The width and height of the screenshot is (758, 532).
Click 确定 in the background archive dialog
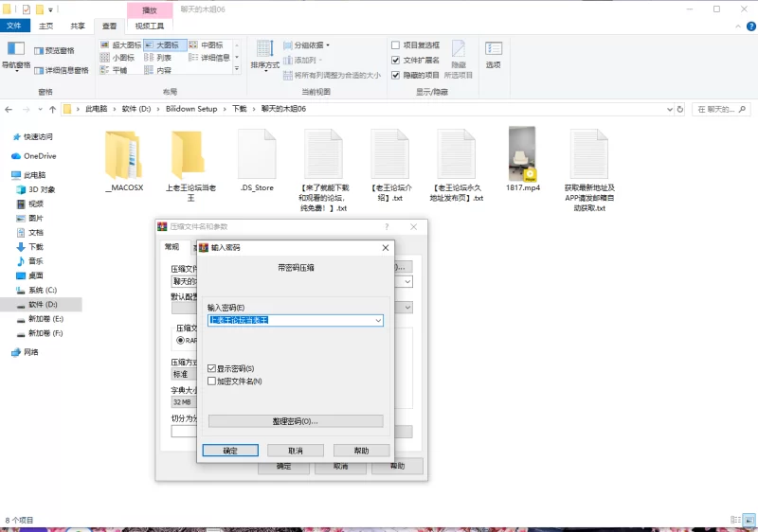click(x=283, y=468)
